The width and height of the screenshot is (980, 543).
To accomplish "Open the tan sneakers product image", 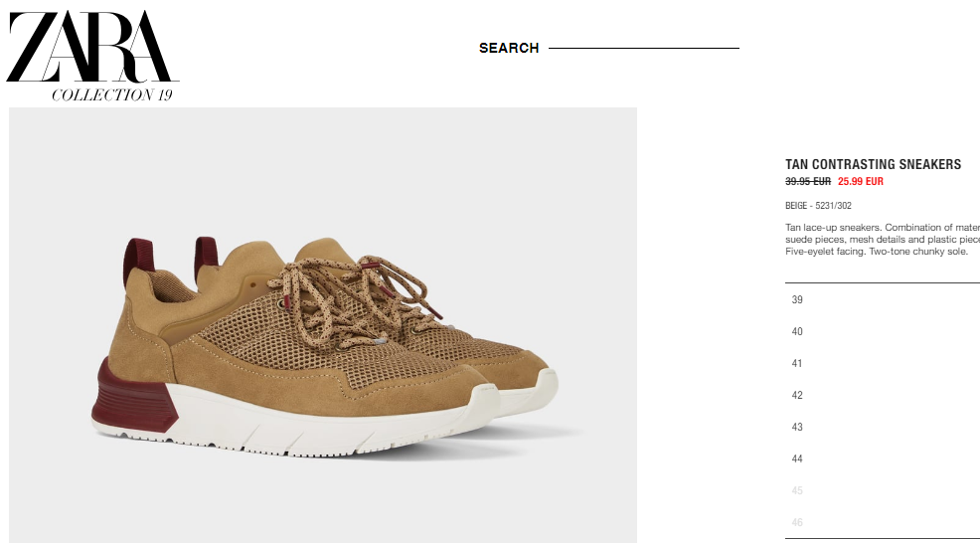I will (x=323, y=325).
